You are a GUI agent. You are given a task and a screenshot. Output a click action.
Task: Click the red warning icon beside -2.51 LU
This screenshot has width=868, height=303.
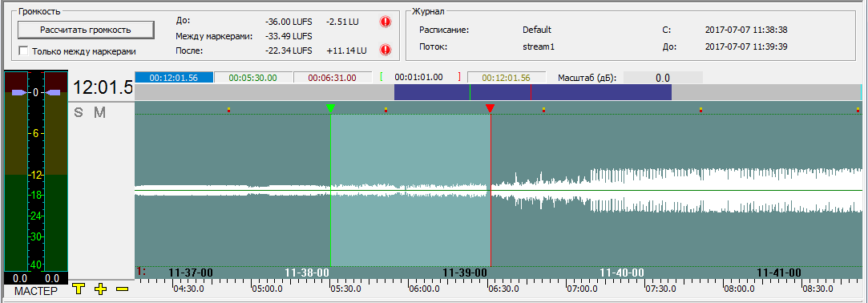click(x=386, y=22)
